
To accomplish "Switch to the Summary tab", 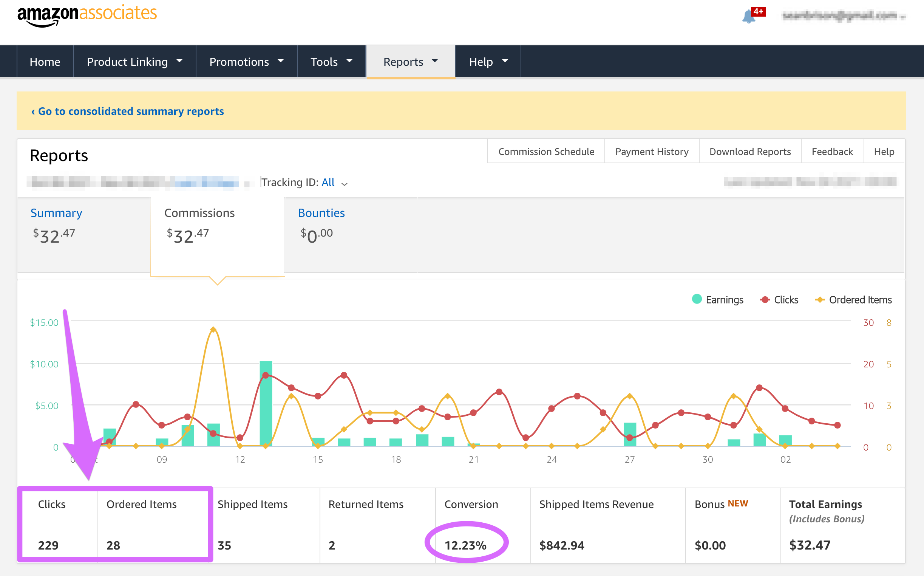I will tap(56, 213).
